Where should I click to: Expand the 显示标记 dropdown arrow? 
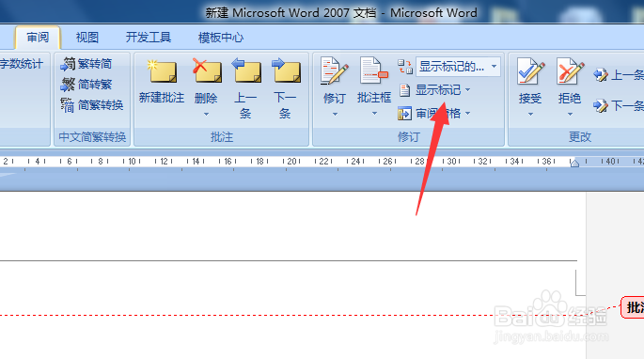(x=467, y=90)
